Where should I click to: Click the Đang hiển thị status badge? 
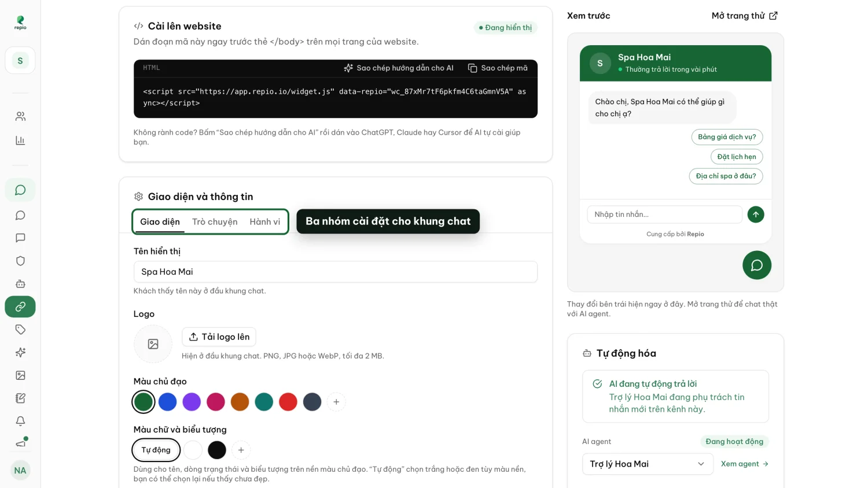click(505, 28)
